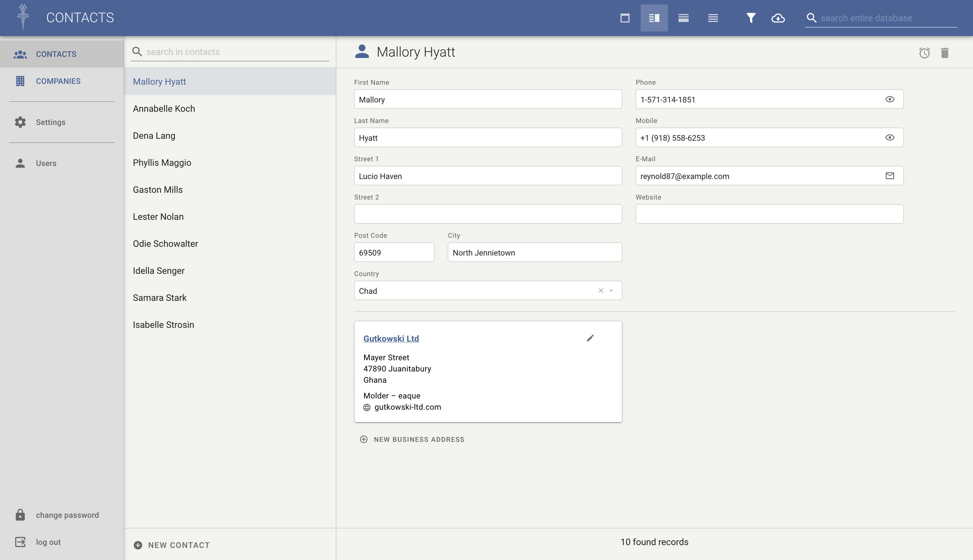Screen dimensions: 973x560
Task: Clear the Country selection Chad
Action: (x=601, y=291)
